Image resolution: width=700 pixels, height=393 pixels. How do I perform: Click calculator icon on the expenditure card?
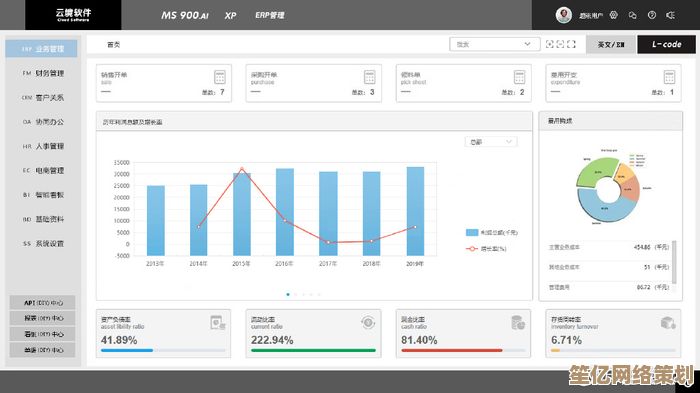click(x=669, y=77)
